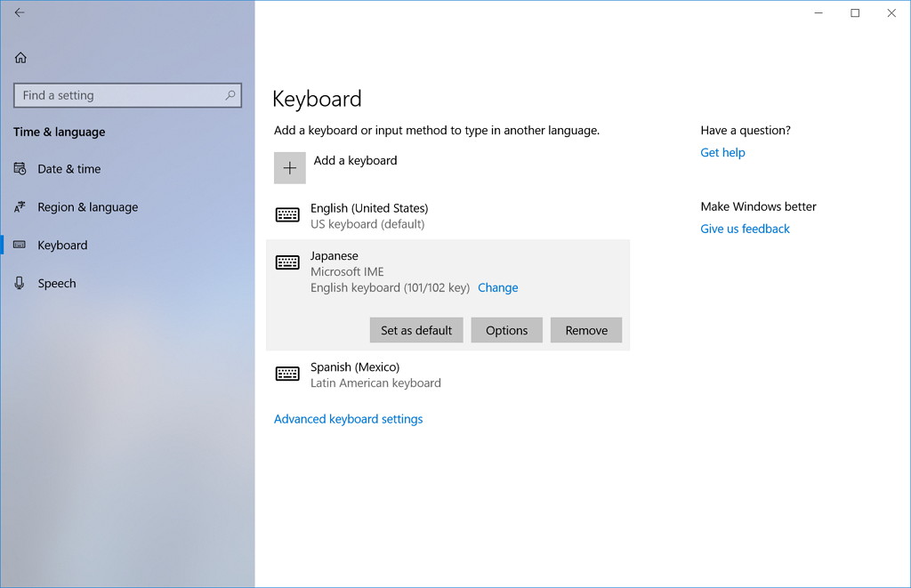The height and width of the screenshot is (588, 911).
Task: Click the Japanese keyboard icon
Action: point(287,262)
